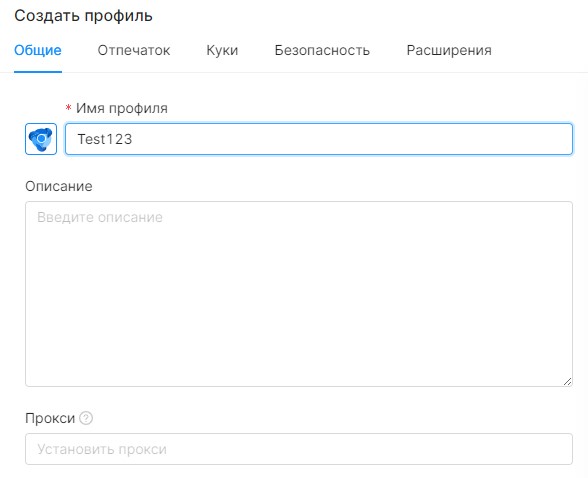Place cursor on the Test123 text
The image size is (588, 478).
[105, 139]
